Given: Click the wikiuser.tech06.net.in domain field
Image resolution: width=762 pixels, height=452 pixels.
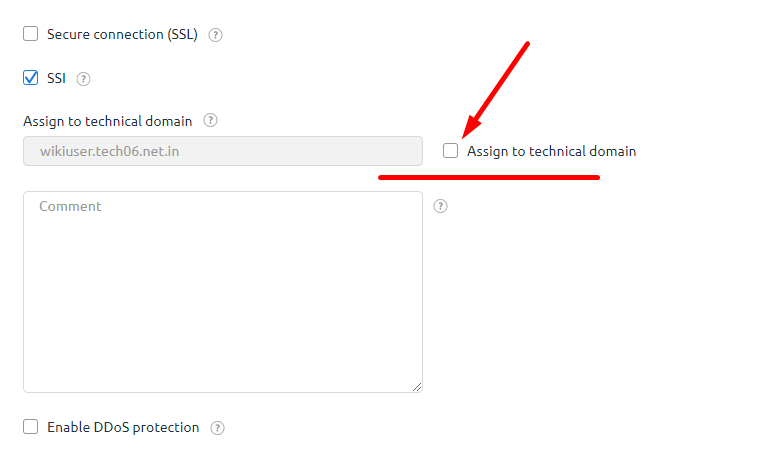Looking at the screenshot, I should (x=223, y=151).
